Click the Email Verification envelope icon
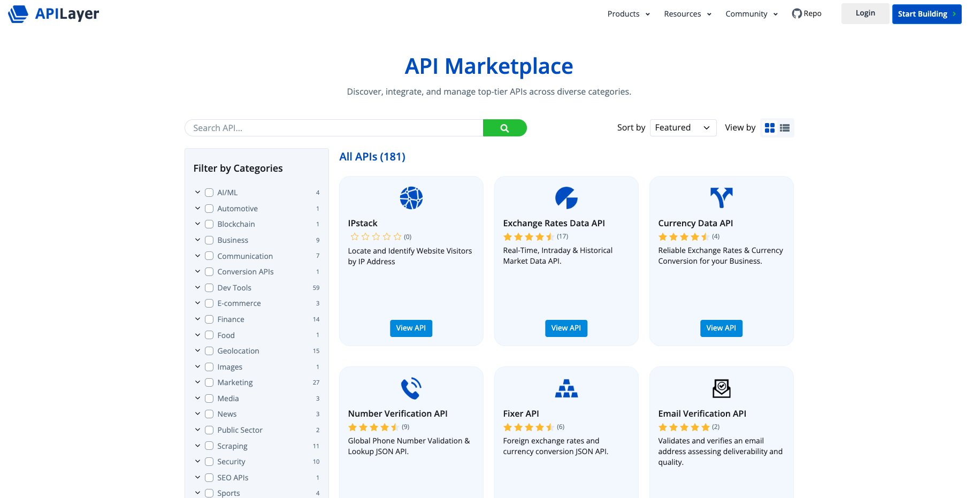The image size is (980, 498). tap(722, 388)
